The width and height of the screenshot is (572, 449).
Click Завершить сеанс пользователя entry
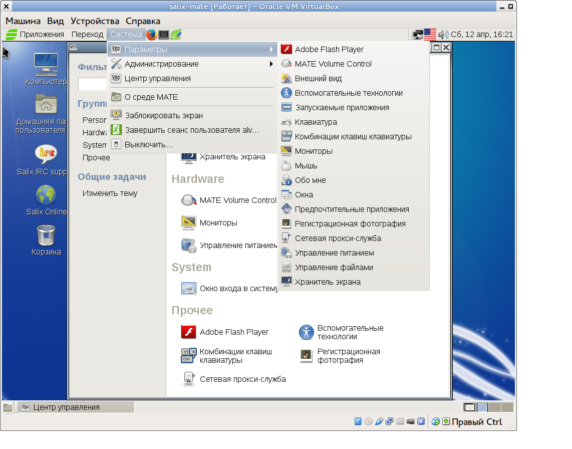[192, 130]
